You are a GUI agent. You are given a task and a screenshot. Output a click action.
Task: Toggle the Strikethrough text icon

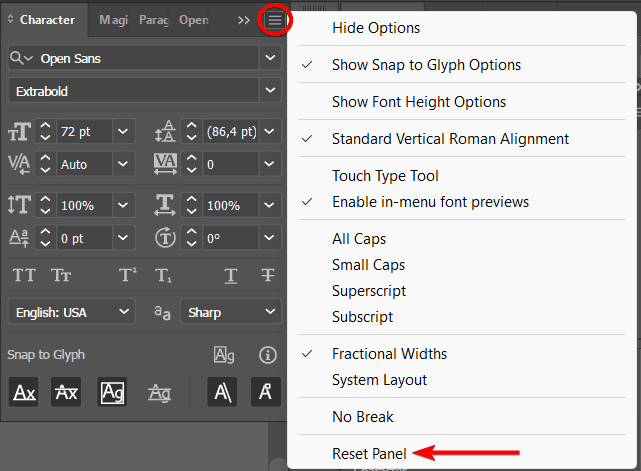pyautogui.click(x=267, y=276)
